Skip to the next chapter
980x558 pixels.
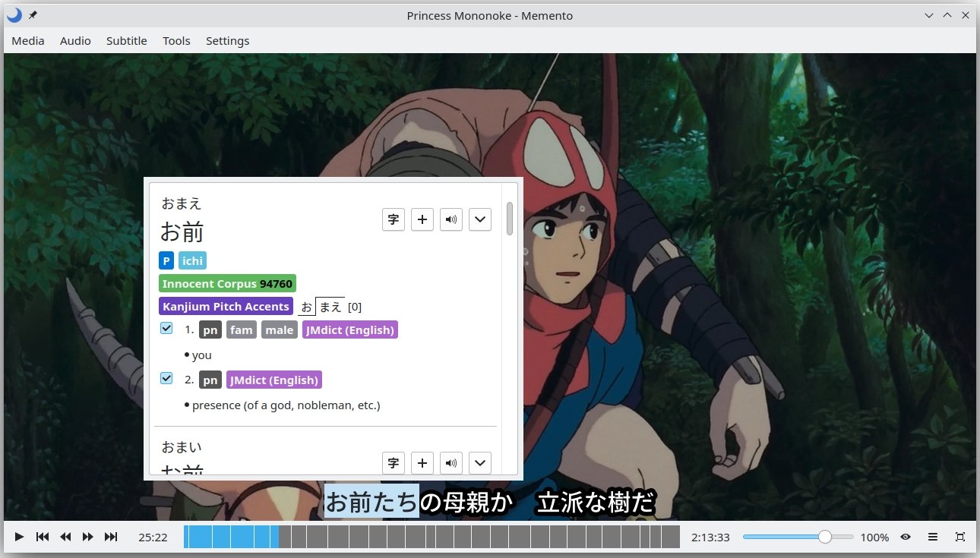point(111,537)
